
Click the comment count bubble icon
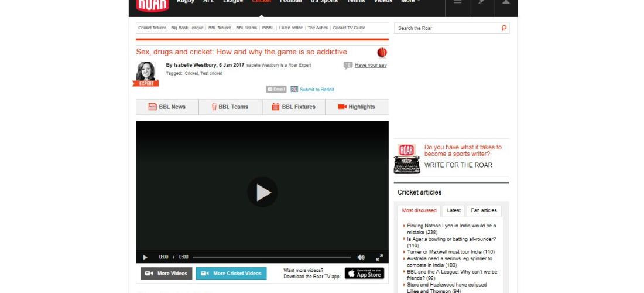[x=348, y=65]
